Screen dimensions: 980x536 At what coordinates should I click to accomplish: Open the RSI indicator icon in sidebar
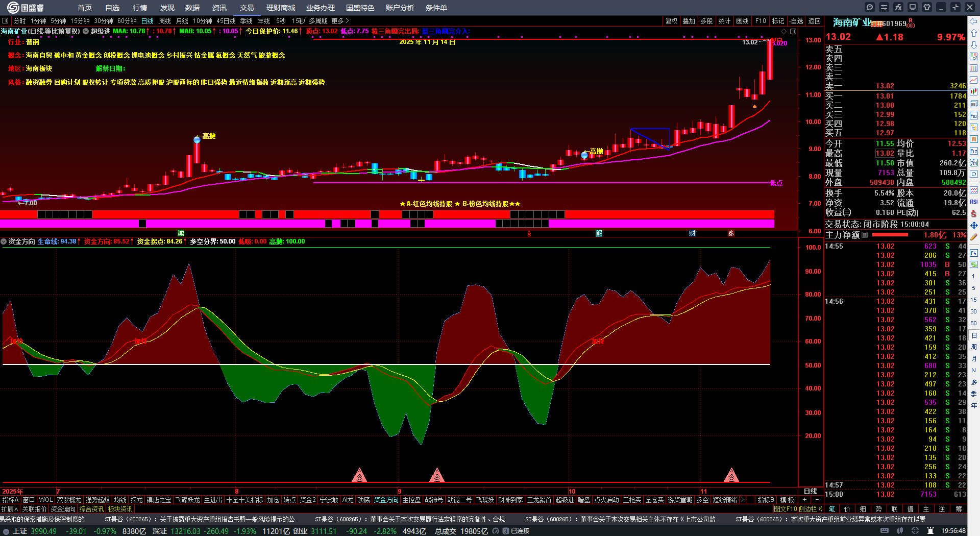point(974,202)
